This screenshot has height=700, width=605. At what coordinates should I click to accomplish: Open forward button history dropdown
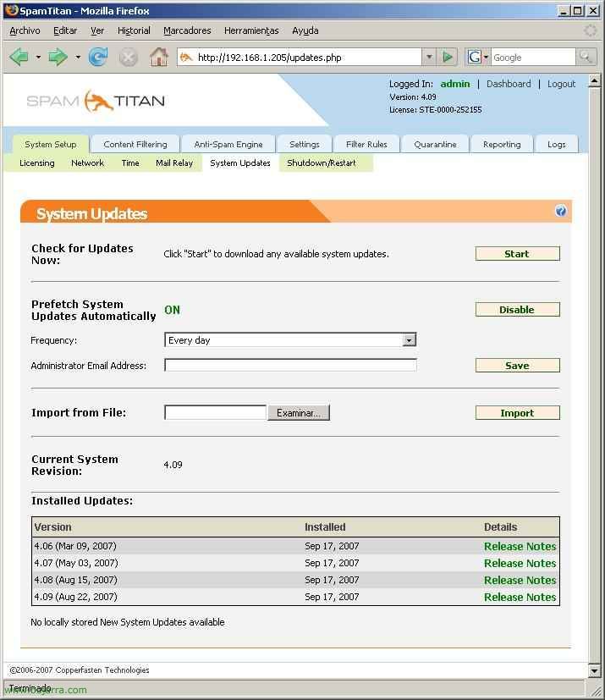click(x=78, y=58)
